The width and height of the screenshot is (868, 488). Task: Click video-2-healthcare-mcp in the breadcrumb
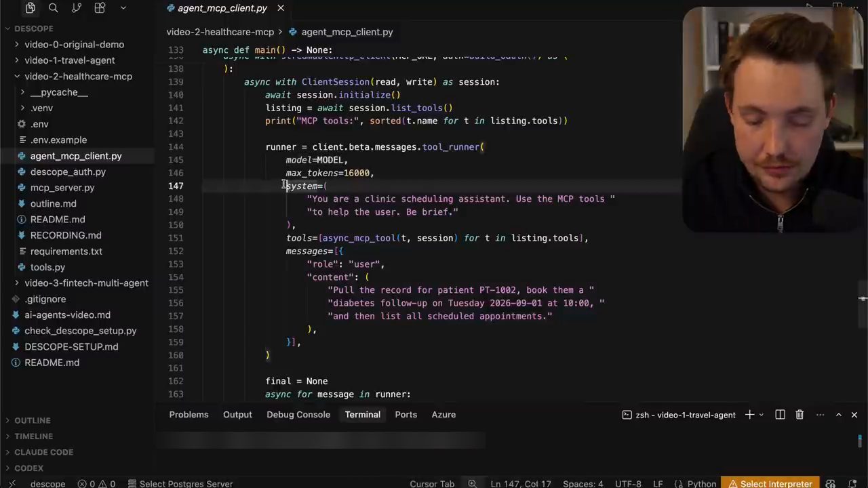tap(220, 32)
